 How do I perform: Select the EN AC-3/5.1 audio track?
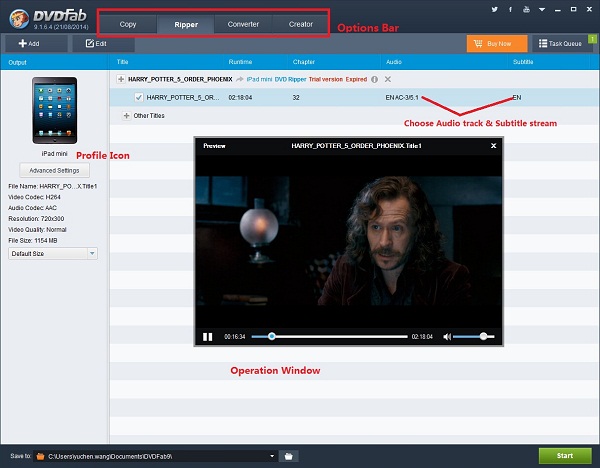[x=402, y=98]
